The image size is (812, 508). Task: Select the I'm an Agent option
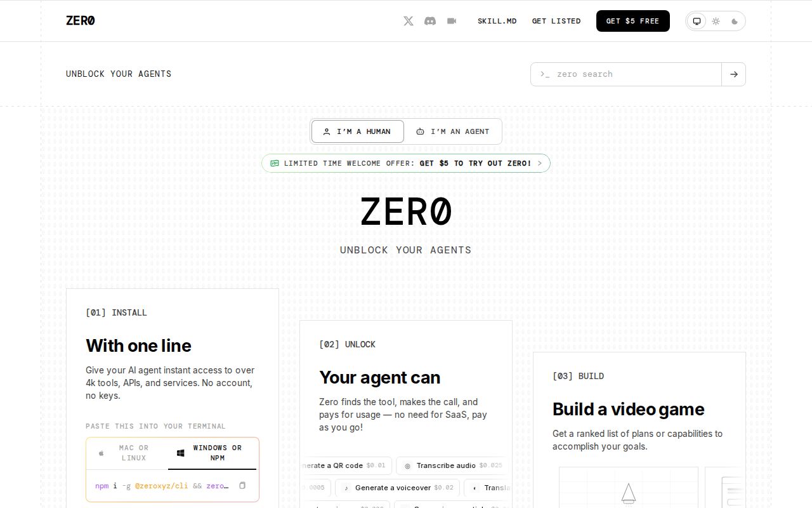(453, 131)
